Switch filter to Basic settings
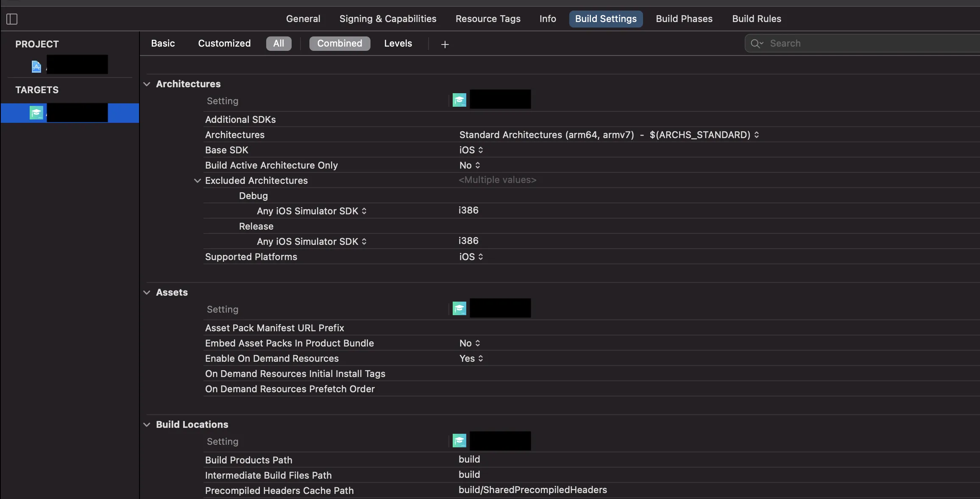Viewport: 980px width, 499px height. click(163, 44)
